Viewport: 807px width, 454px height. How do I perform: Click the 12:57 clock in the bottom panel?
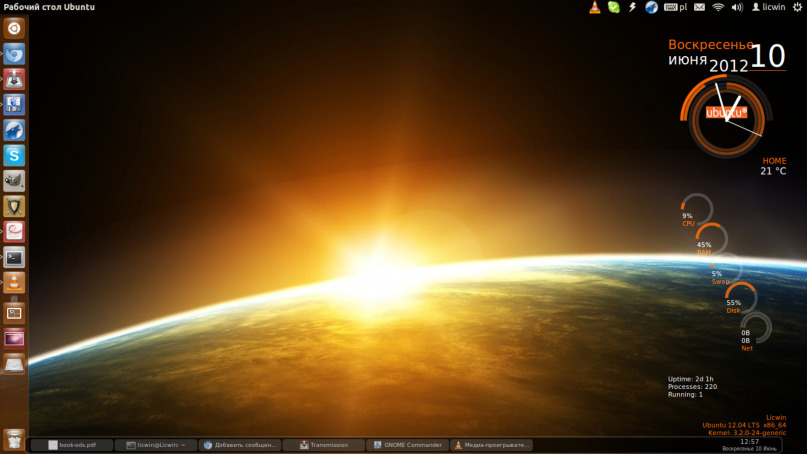tap(749, 442)
